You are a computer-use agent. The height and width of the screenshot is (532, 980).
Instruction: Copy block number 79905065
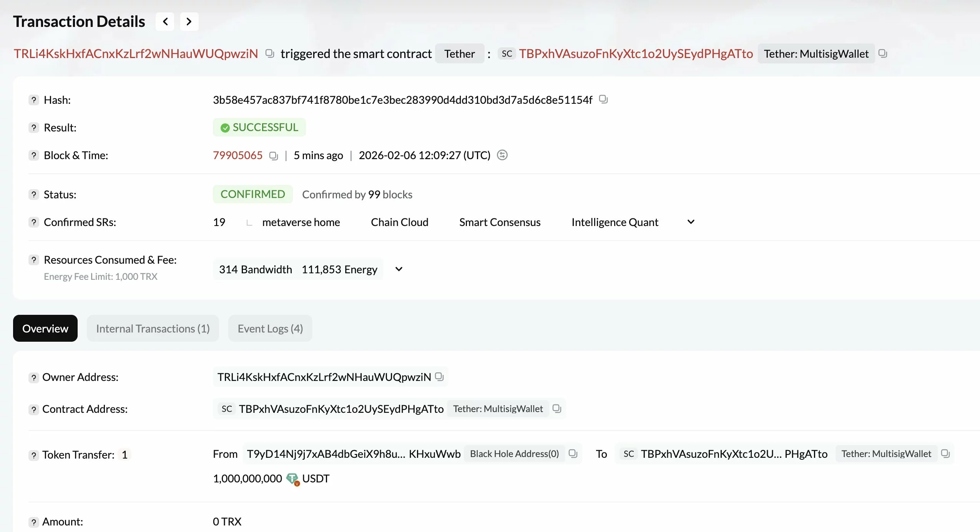(273, 156)
